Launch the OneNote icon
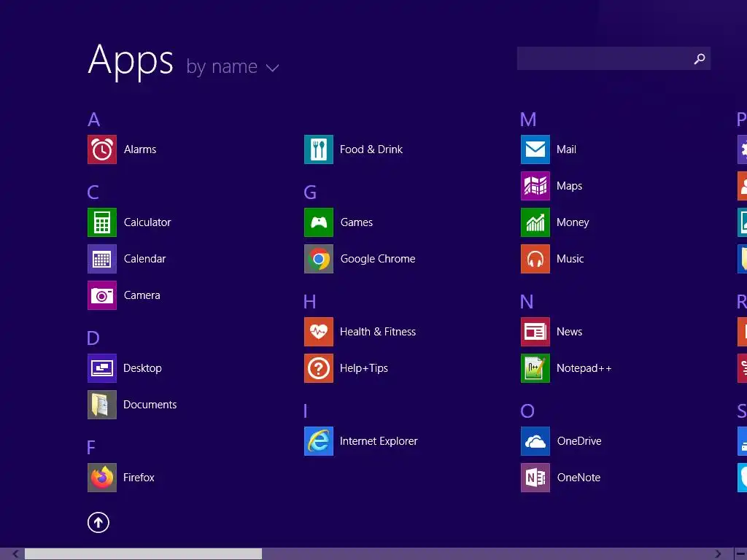747x560 pixels. (x=535, y=478)
